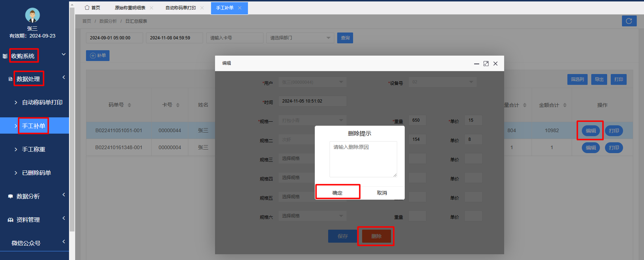The image size is (644, 260).
Task: Click card number cell 00000044
Action: click(x=170, y=131)
